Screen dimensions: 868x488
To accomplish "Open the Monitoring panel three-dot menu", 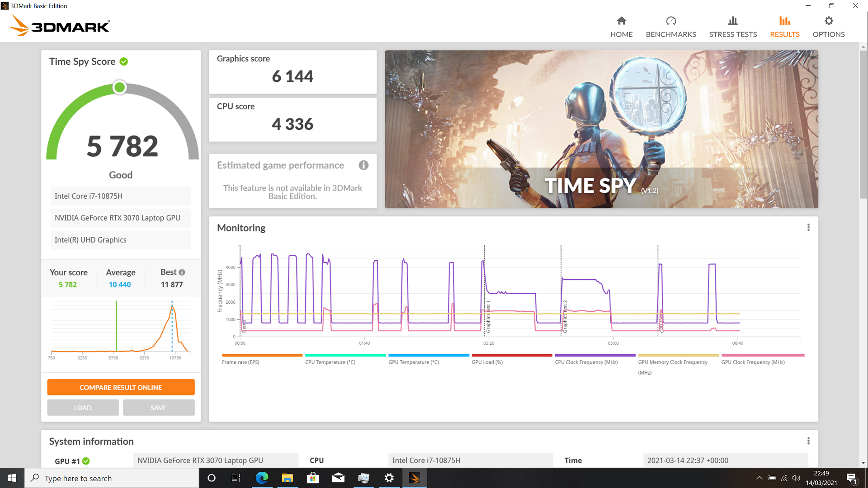I will pyautogui.click(x=808, y=227).
